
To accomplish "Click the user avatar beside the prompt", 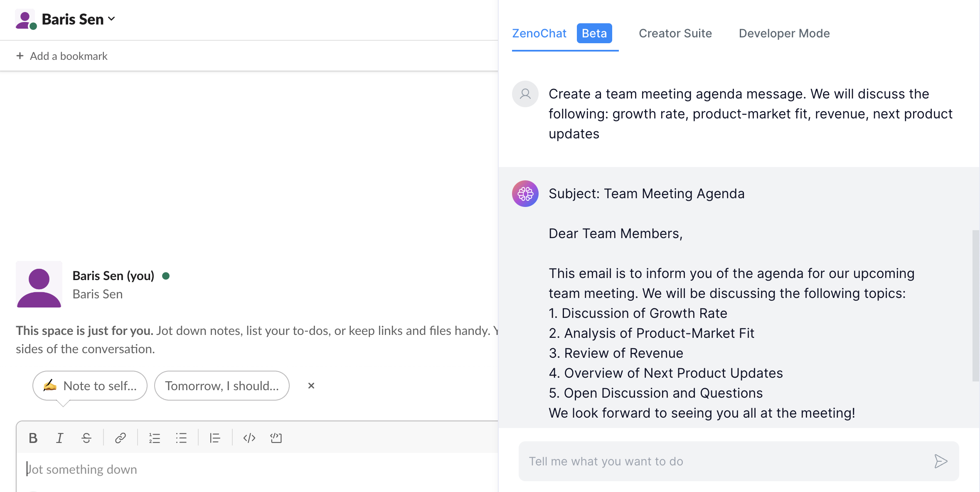I will tap(525, 94).
